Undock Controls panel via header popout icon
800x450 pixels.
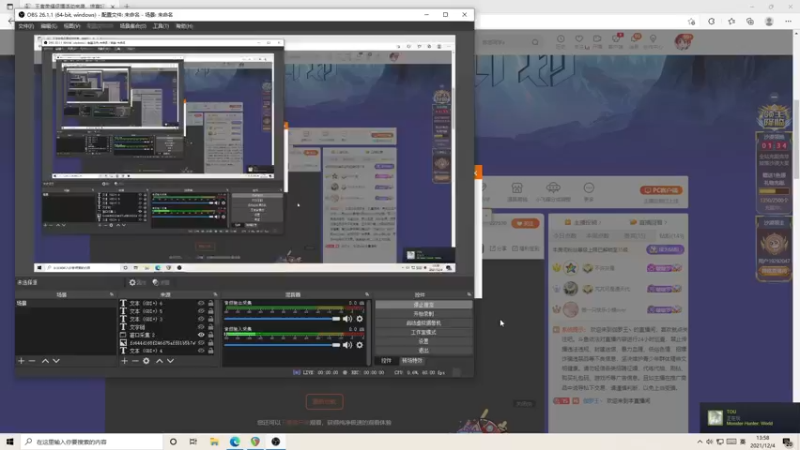point(469,294)
